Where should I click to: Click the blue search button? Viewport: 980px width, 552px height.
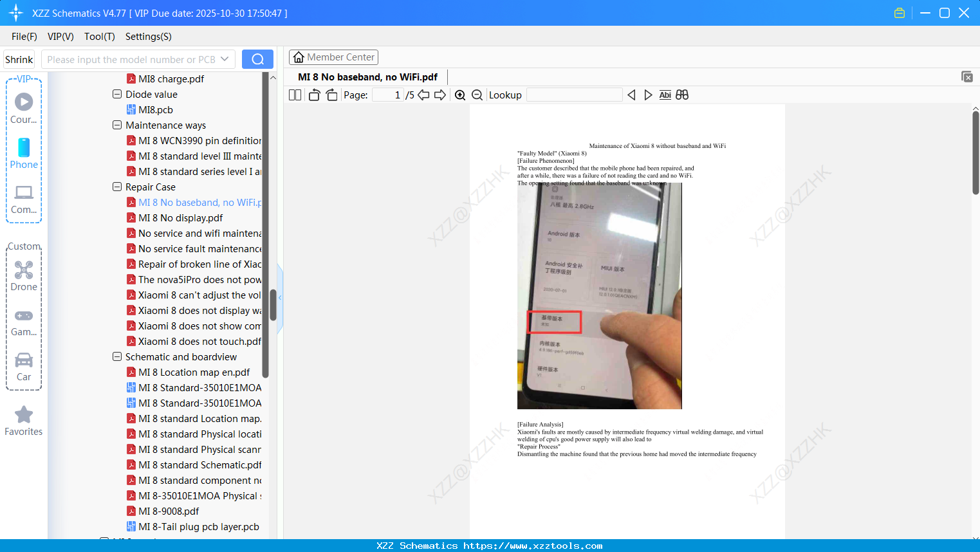(x=257, y=59)
